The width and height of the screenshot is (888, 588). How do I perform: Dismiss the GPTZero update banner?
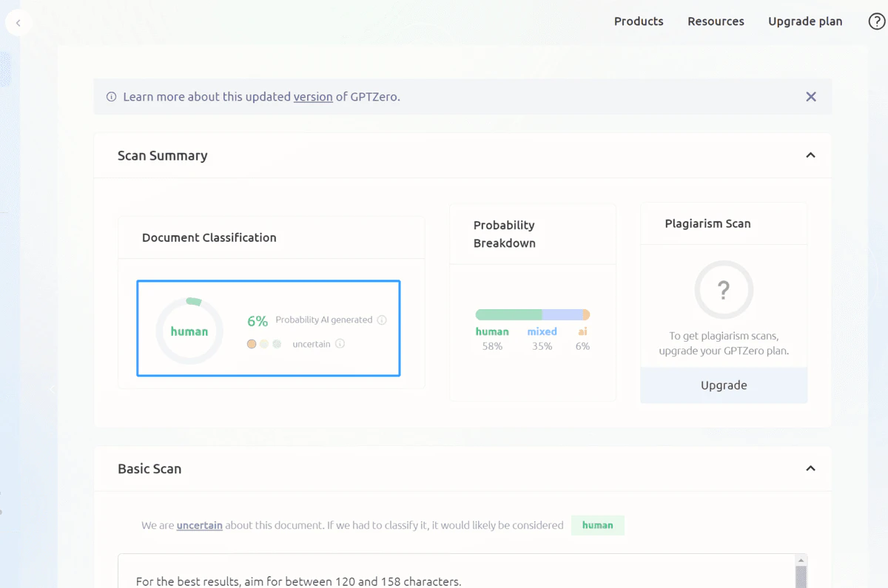(x=811, y=97)
